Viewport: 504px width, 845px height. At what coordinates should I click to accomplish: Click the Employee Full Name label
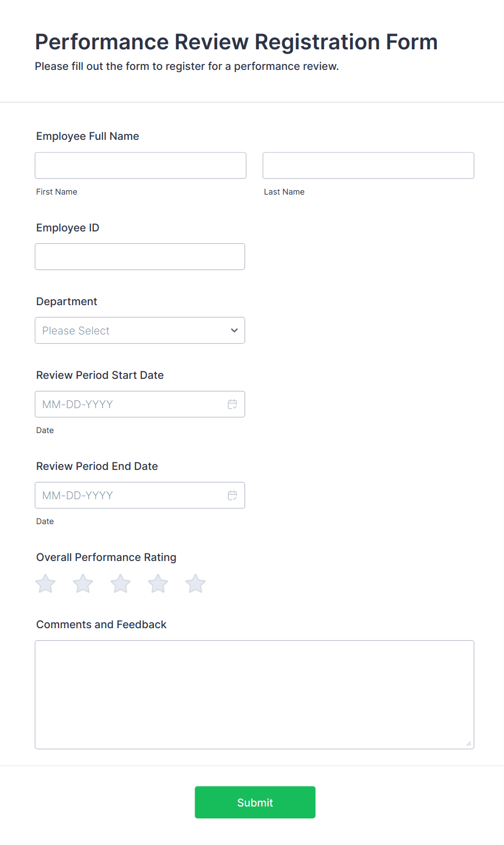click(x=87, y=136)
